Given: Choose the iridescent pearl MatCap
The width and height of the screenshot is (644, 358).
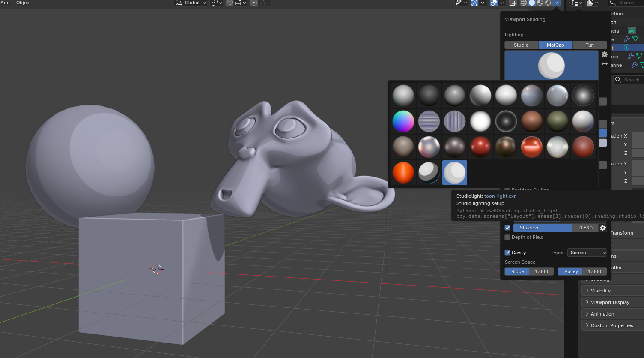Looking at the screenshot, I should point(429,147).
